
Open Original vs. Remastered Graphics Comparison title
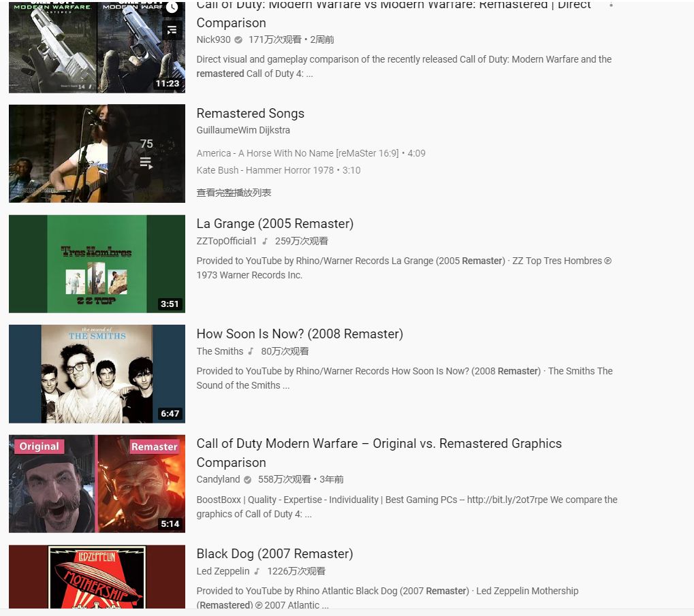click(x=379, y=453)
